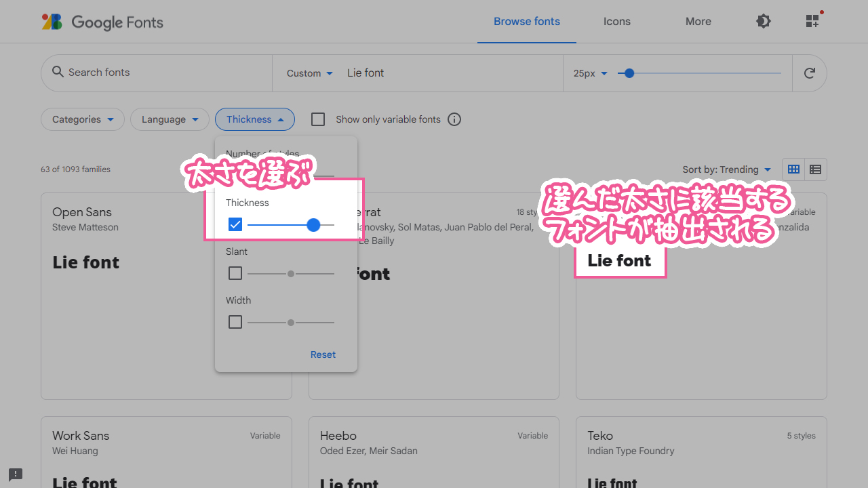Viewport: 868px width, 488px height.
Task: Uncheck the Thickness filter checkbox
Action: [x=235, y=224]
